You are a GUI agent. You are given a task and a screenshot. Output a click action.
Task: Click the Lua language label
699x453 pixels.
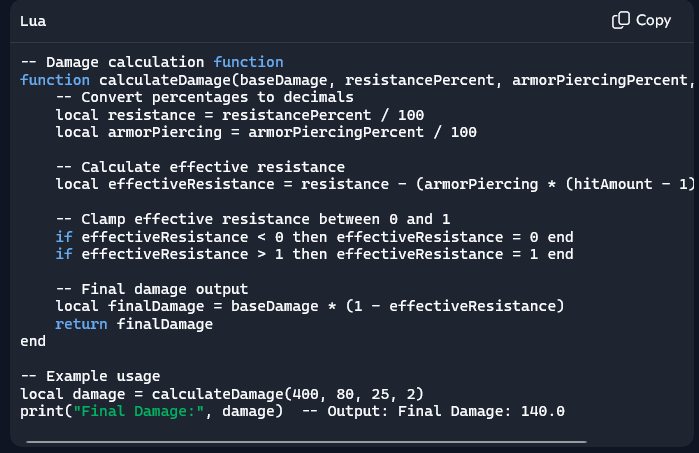33,20
